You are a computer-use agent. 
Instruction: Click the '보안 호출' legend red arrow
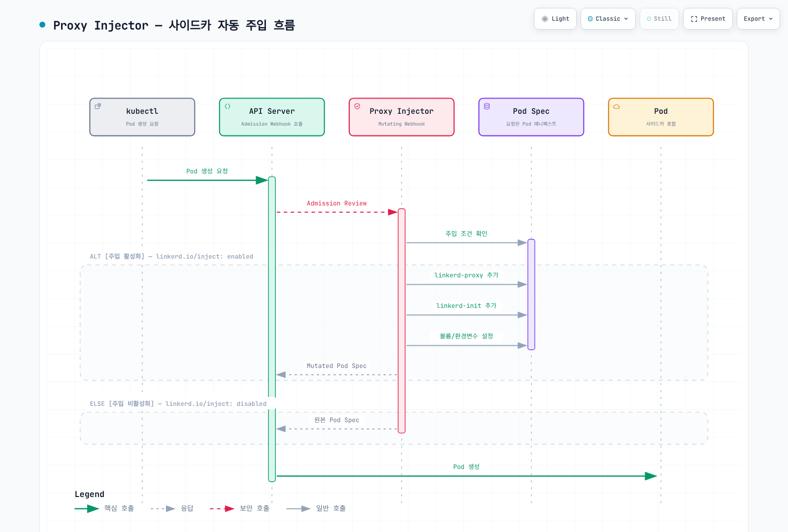(x=222, y=508)
